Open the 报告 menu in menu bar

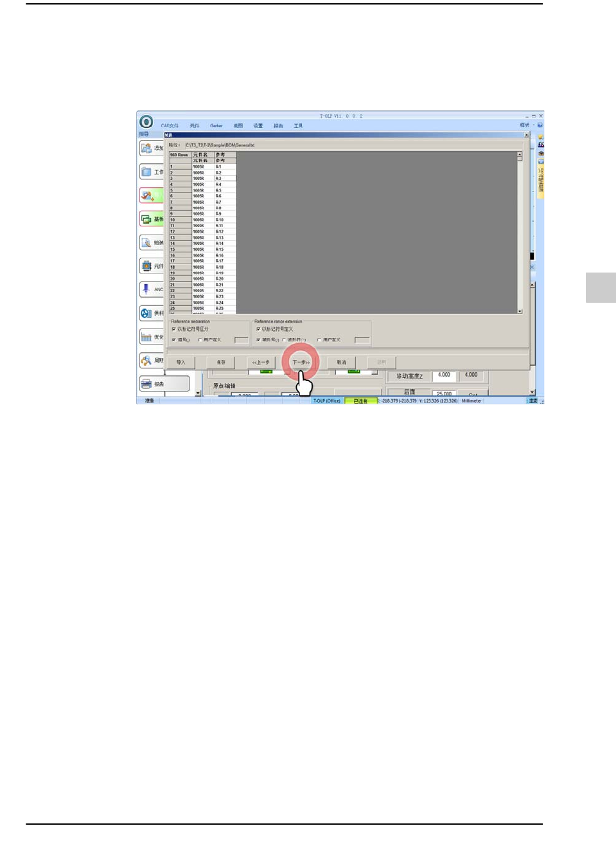coord(278,126)
